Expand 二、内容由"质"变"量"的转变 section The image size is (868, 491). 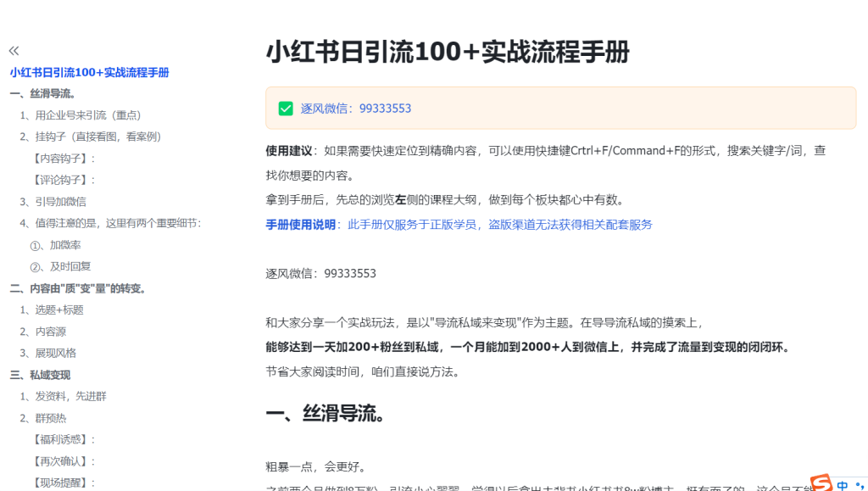click(78, 287)
